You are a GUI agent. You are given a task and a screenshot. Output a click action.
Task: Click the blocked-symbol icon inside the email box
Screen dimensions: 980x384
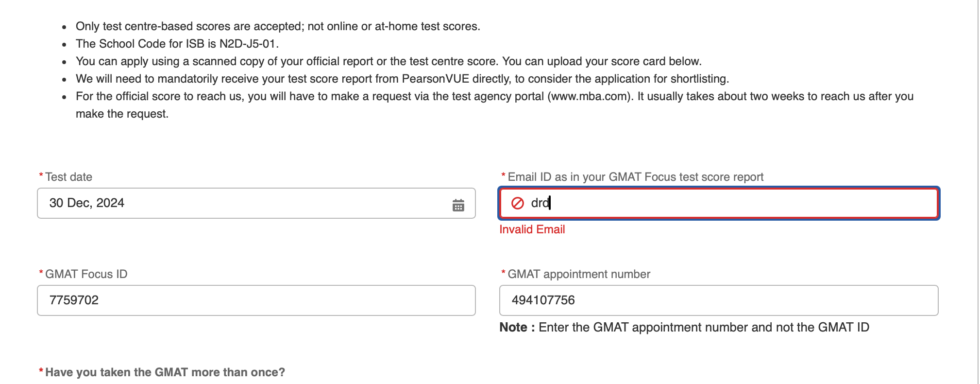coord(518,203)
